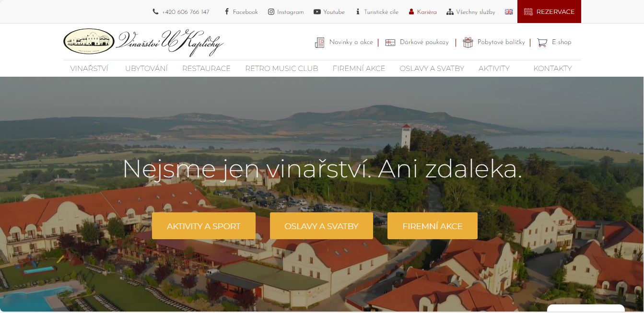
Task: Click the phone icon beside +420 606 766 147
Action: 155,12
